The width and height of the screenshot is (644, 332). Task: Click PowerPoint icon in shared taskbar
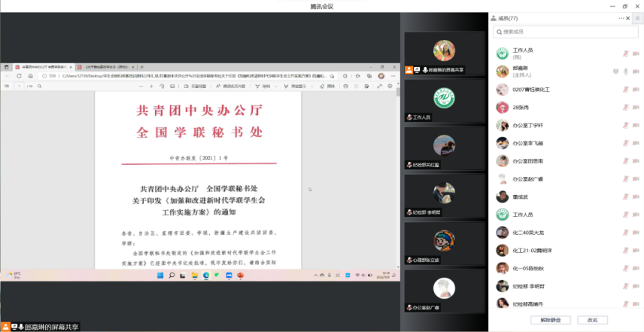tap(240, 276)
